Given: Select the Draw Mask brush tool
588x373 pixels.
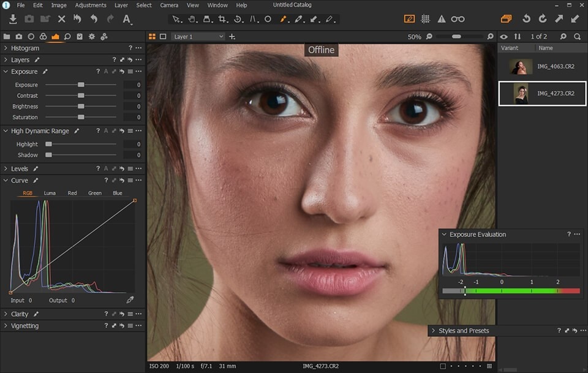Looking at the screenshot, I should pyautogui.click(x=284, y=20).
